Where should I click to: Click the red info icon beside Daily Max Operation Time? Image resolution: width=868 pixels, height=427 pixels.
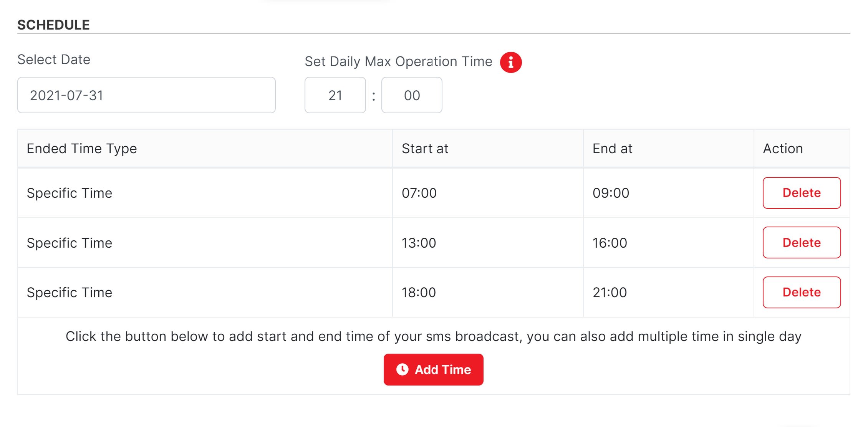[510, 62]
